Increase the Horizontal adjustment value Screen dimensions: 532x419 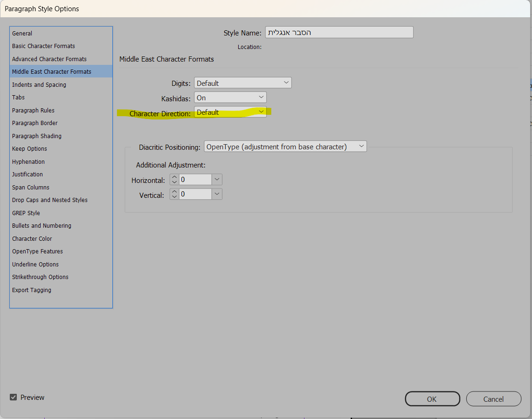tap(174, 177)
